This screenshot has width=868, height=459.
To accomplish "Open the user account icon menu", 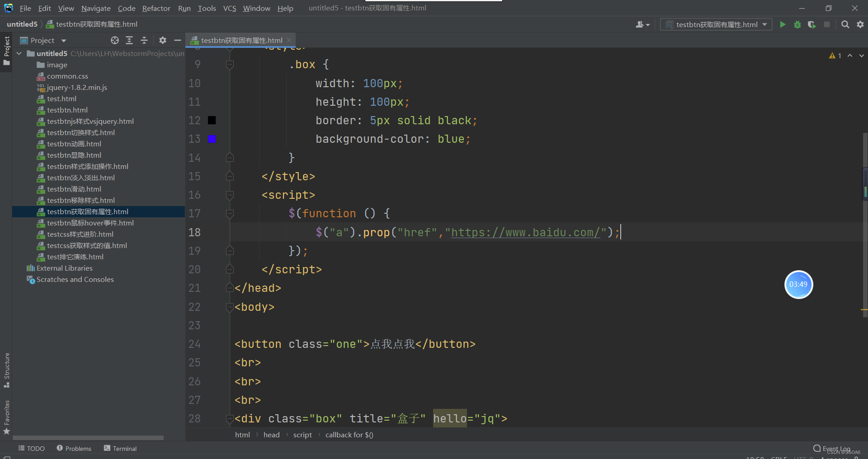I will coord(642,24).
